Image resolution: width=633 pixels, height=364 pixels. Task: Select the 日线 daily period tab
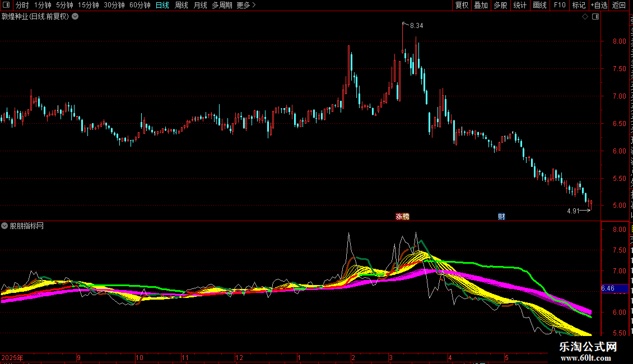pos(162,5)
